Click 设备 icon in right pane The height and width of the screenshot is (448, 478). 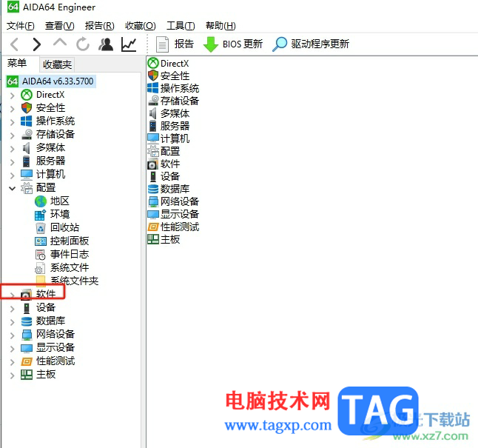click(153, 176)
